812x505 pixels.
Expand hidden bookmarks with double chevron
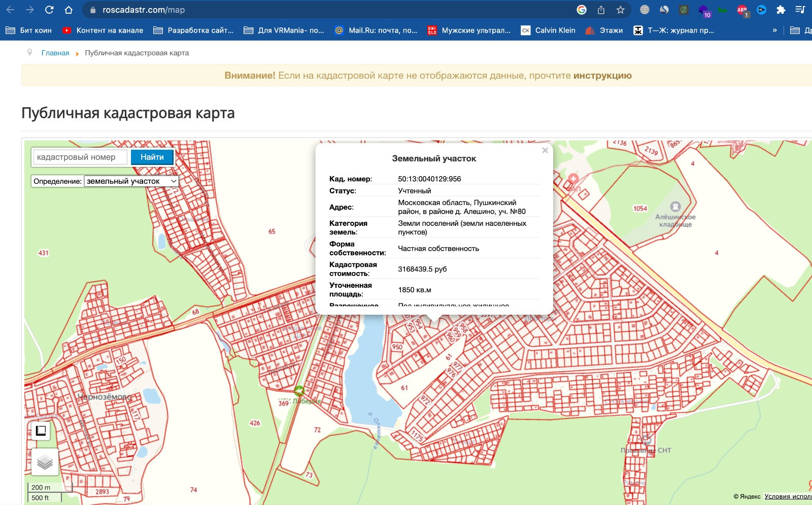click(x=774, y=30)
